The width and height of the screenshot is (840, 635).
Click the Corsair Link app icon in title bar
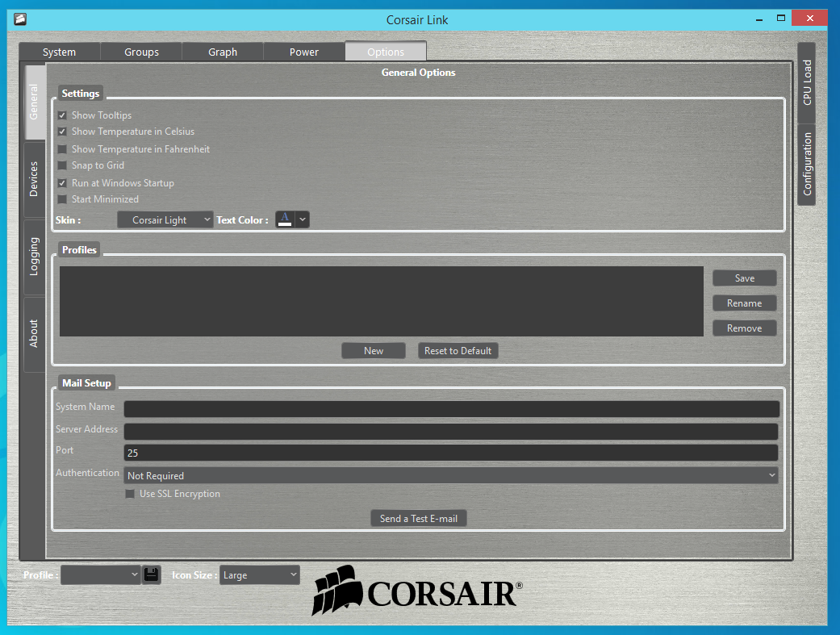[x=20, y=19]
